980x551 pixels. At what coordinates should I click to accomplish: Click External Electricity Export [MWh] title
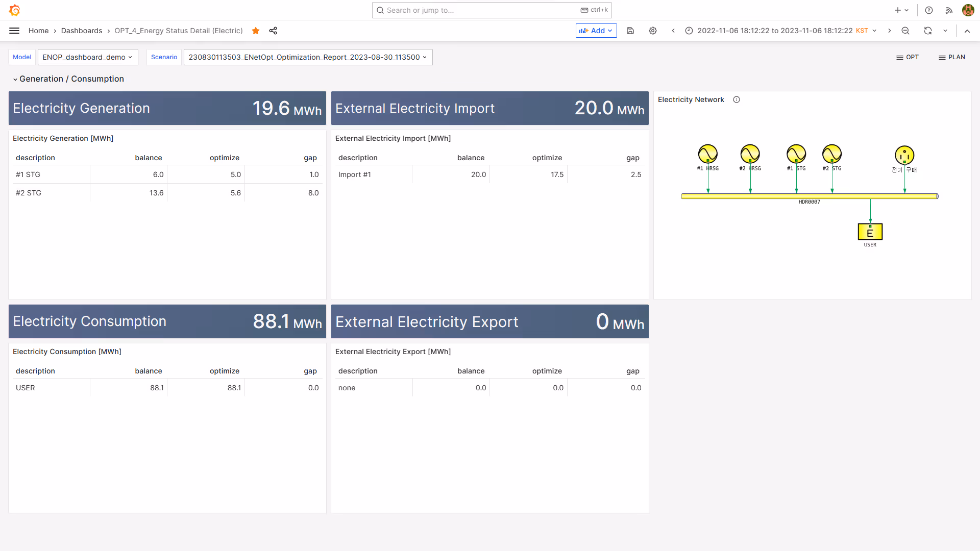point(393,352)
